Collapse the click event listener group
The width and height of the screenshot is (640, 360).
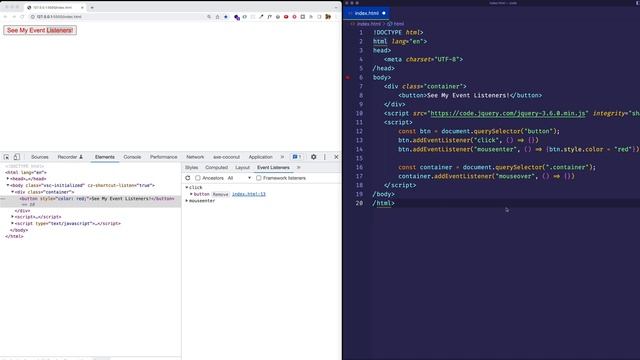click(x=187, y=187)
